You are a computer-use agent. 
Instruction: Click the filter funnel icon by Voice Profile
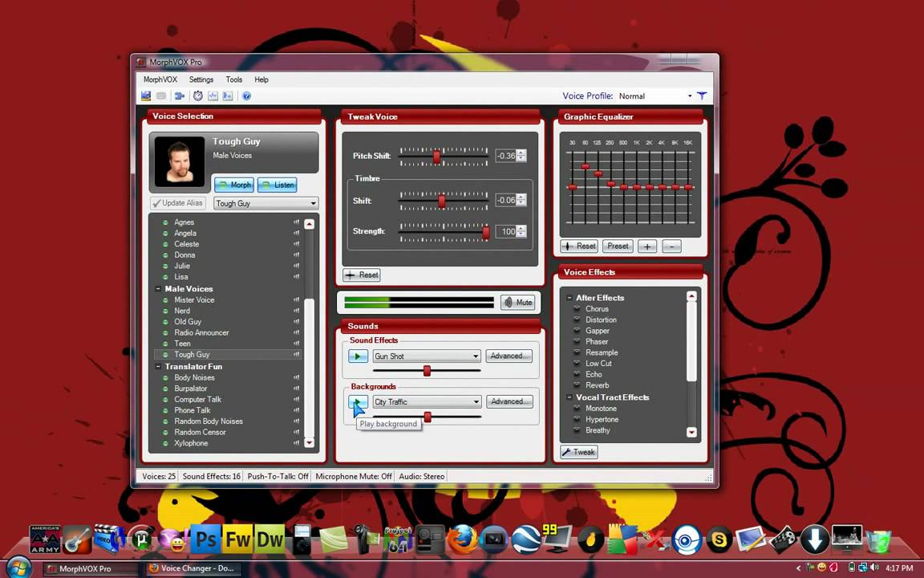(x=702, y=96)
